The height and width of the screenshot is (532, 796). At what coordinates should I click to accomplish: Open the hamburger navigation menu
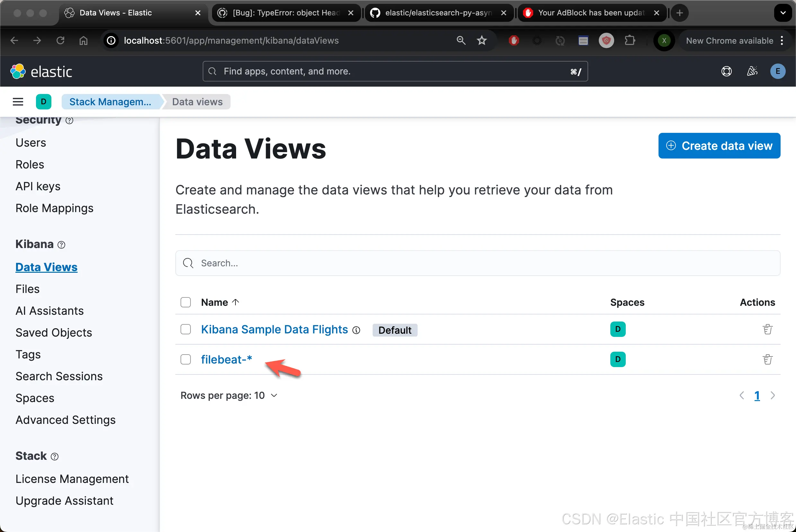click(x=18, y=102)
